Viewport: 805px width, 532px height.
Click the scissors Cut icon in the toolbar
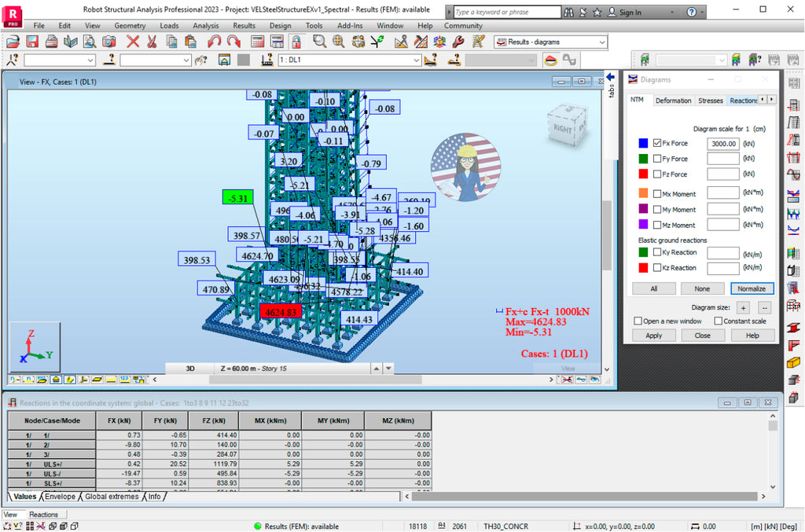coord(151,42)
